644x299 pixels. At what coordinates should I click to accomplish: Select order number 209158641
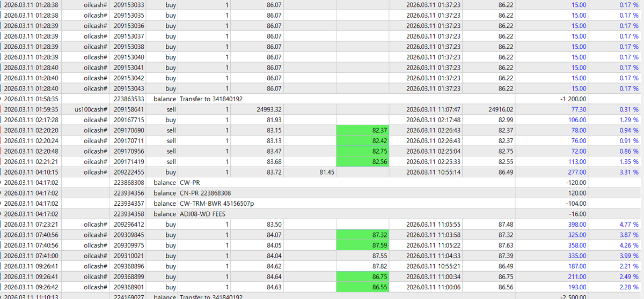pyautogui.click(x=129, y=109)
